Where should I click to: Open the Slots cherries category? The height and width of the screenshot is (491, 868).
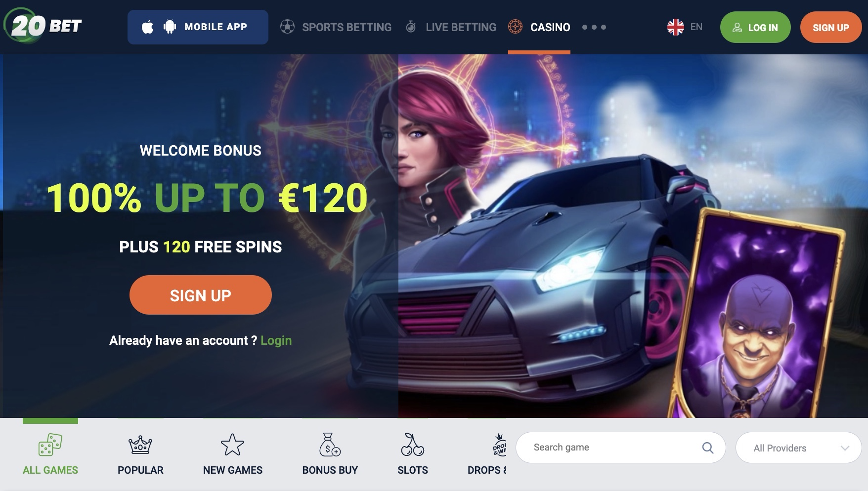(x=413, y=454)
